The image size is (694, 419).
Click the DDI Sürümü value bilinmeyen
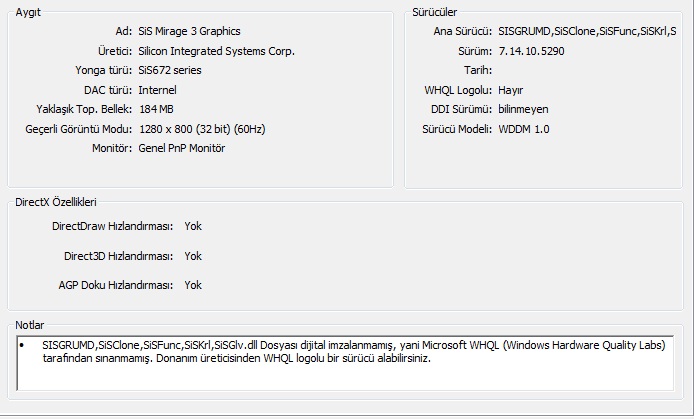(x=523, y=109)
